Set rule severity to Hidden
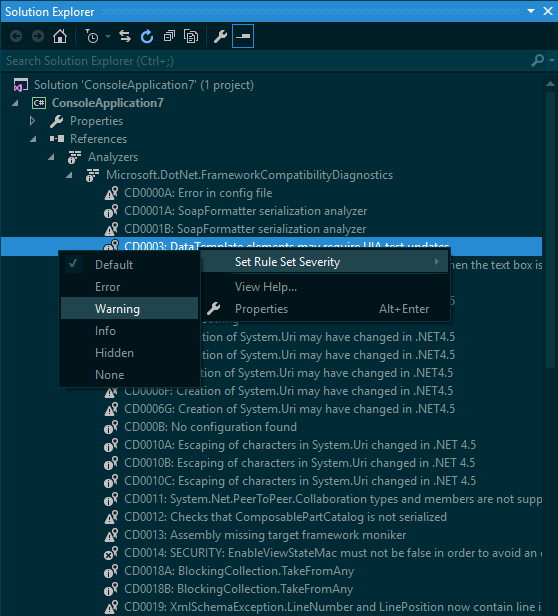This screenshot has height=616, width=558. pos(129,353)
